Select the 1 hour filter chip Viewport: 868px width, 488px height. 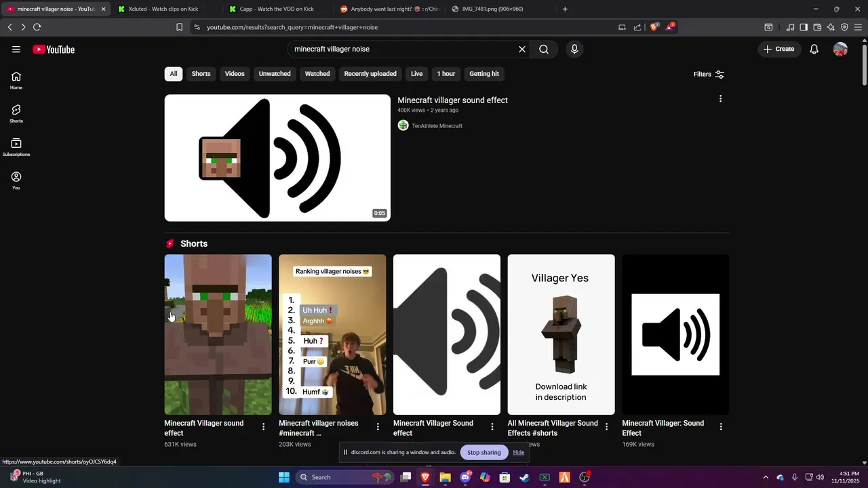pyautogui.click(x=446, y=74)
